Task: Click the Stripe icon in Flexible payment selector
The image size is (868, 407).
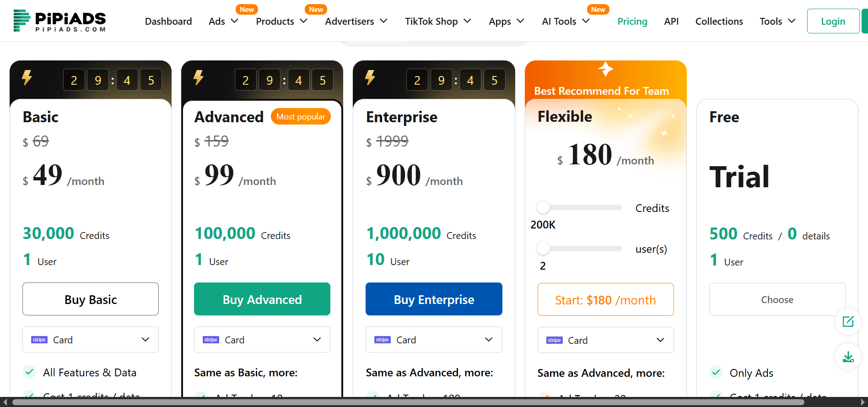Action: point(554,340)
